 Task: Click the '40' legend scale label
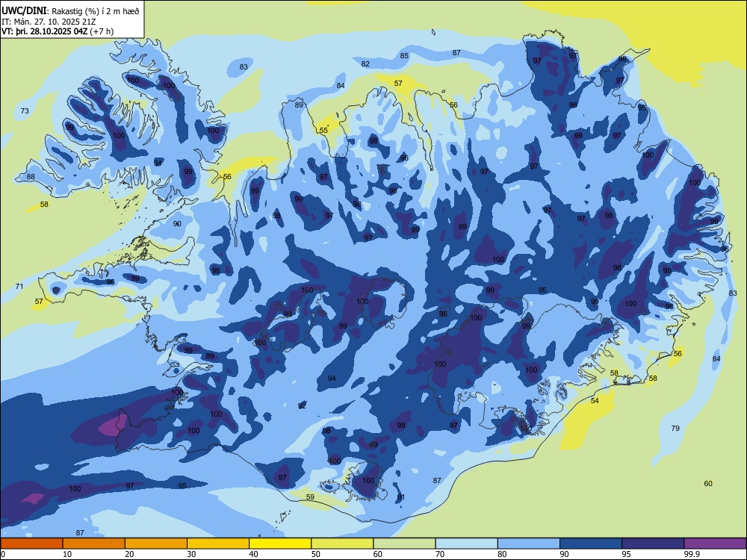pyautogui.click(x=253, y=554)
